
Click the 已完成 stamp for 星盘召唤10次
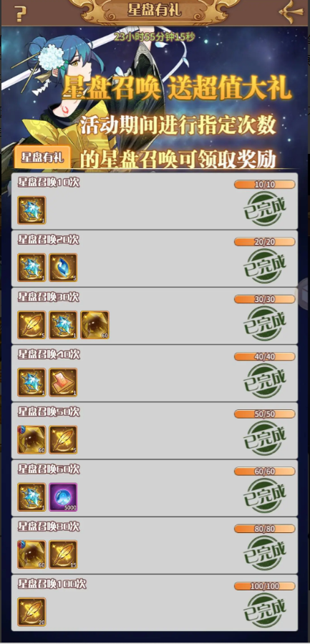(x=265, y=210)
